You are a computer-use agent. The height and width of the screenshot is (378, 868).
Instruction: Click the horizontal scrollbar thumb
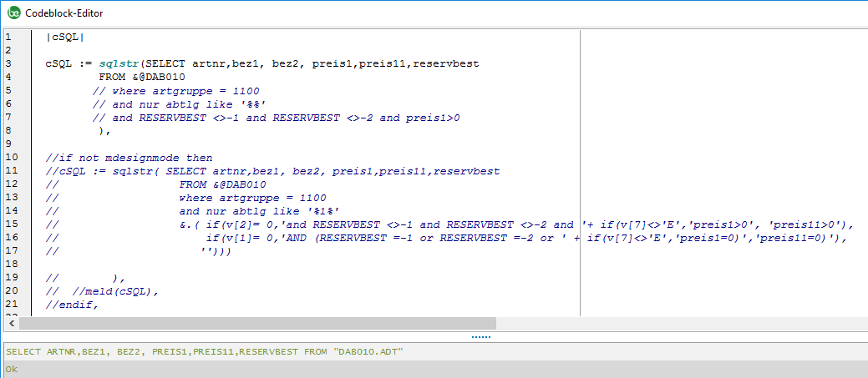(x=257, y=323)
